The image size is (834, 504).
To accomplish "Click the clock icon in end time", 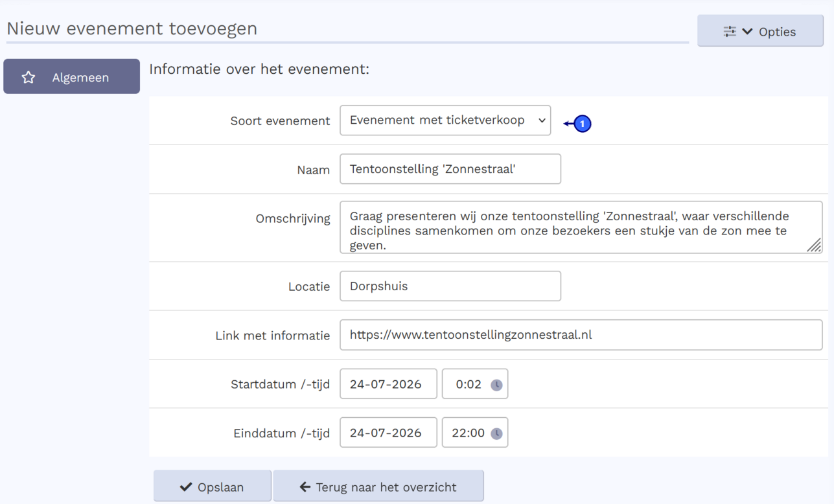I will tap(496, 433).
